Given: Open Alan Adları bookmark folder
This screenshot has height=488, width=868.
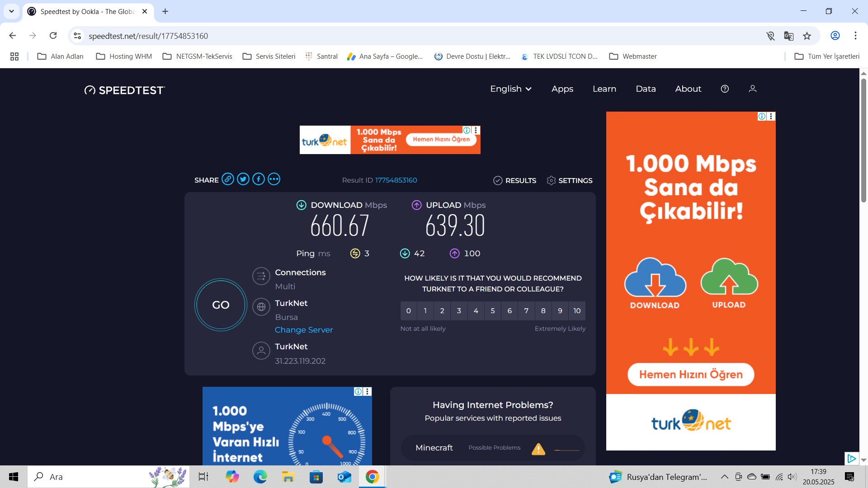Looking at the screenshot, I should tap(61, 56).
